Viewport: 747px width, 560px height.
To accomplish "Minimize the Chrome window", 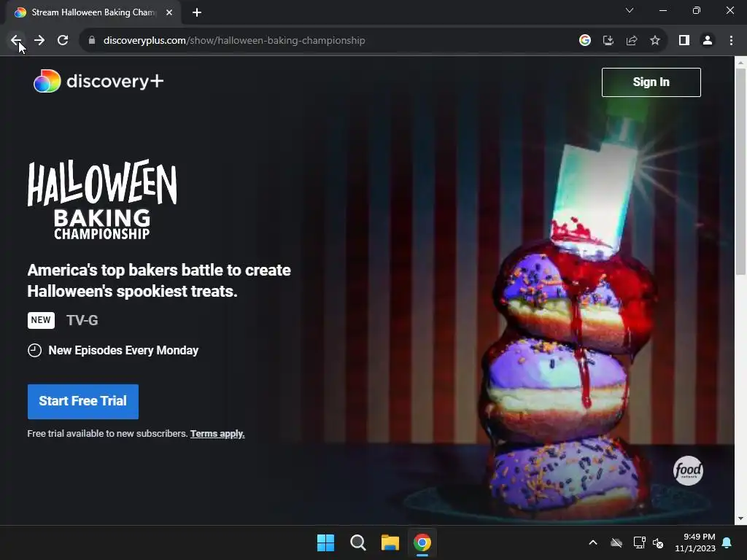I will click(x=663, y=10).
